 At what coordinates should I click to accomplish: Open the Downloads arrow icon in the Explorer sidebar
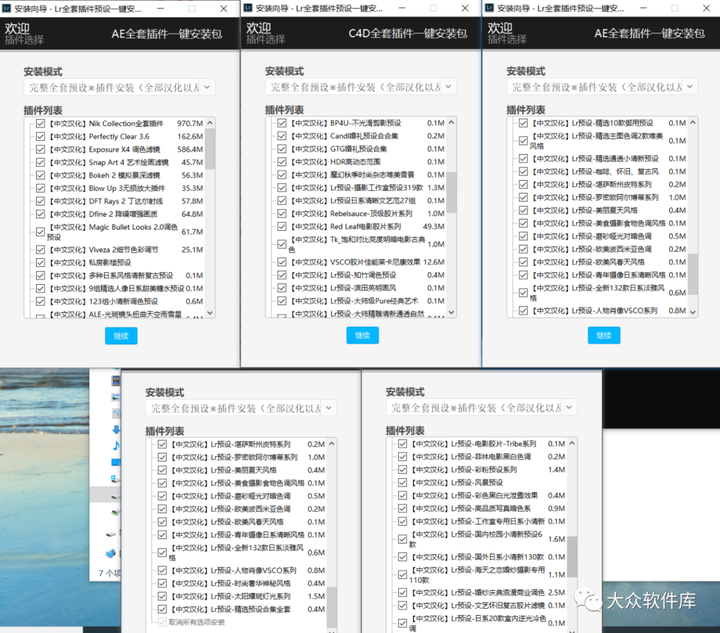pyautogui.click(x=116, y=430)
